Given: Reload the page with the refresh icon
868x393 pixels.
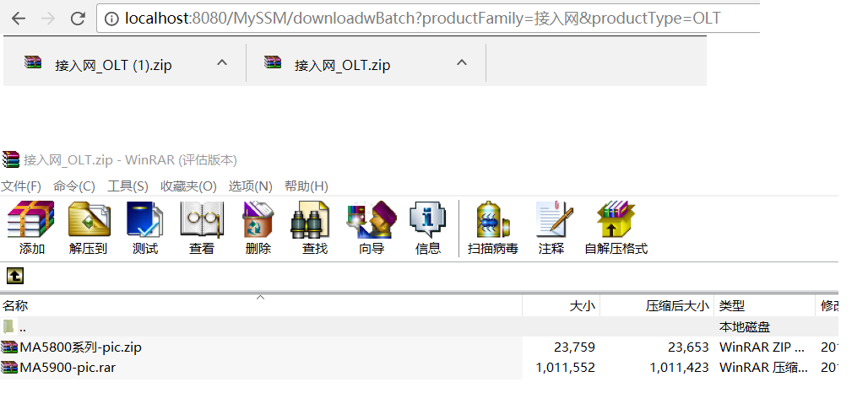Looking at the screenshot, I should (x=78, y=19).
